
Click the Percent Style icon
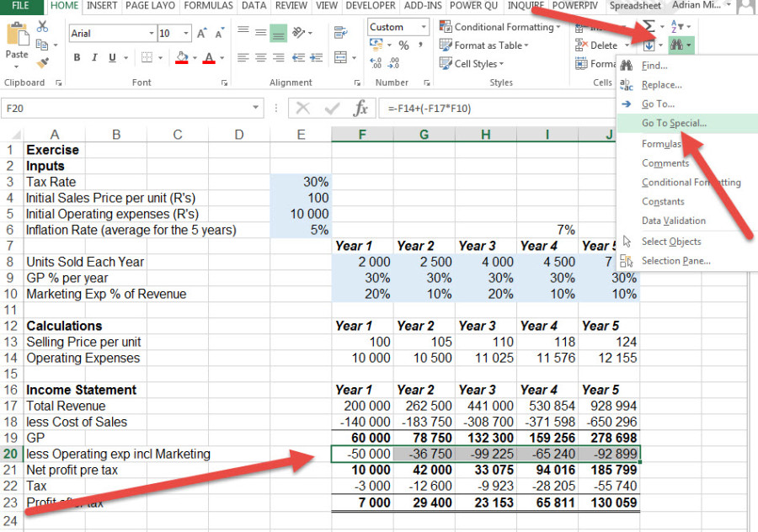click(403, 45)
